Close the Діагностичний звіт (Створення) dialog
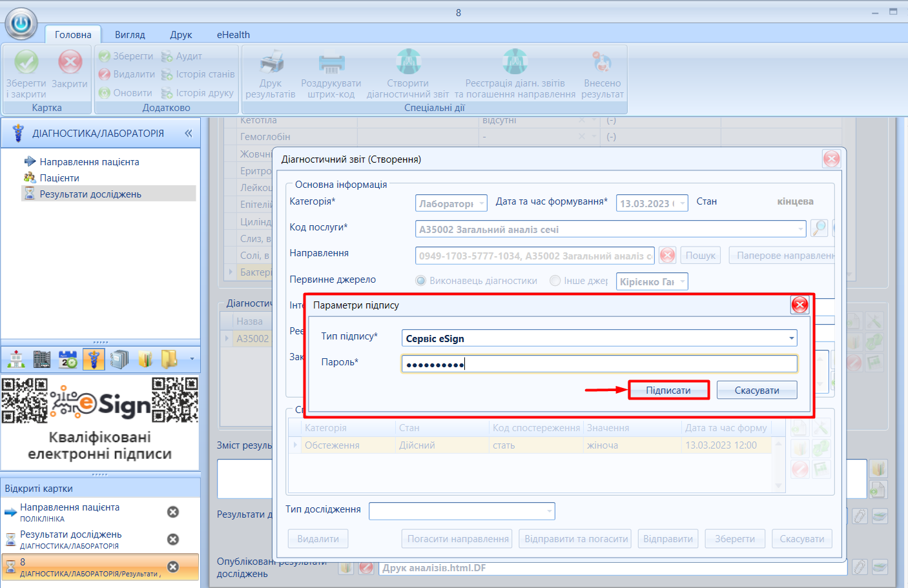Image resolution: width=908 pixels, height=588 pixels. (x=831, y=159)
